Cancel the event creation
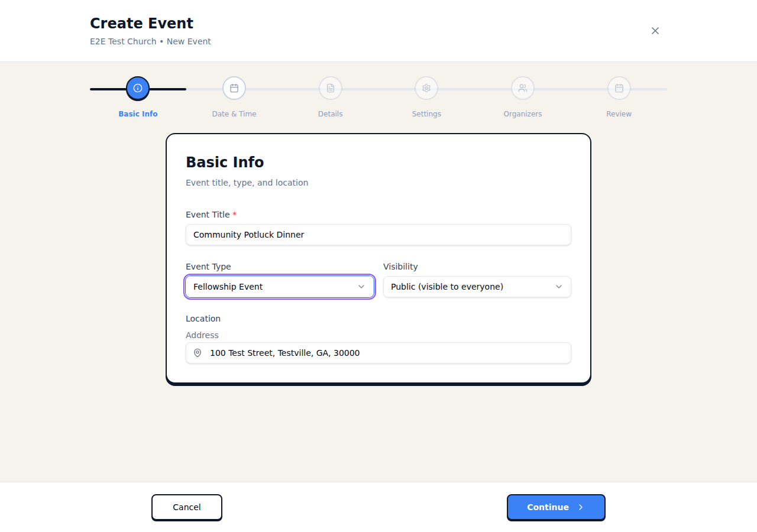The width and height of the screenshot is (757, 532). click(x=186, y=507)
